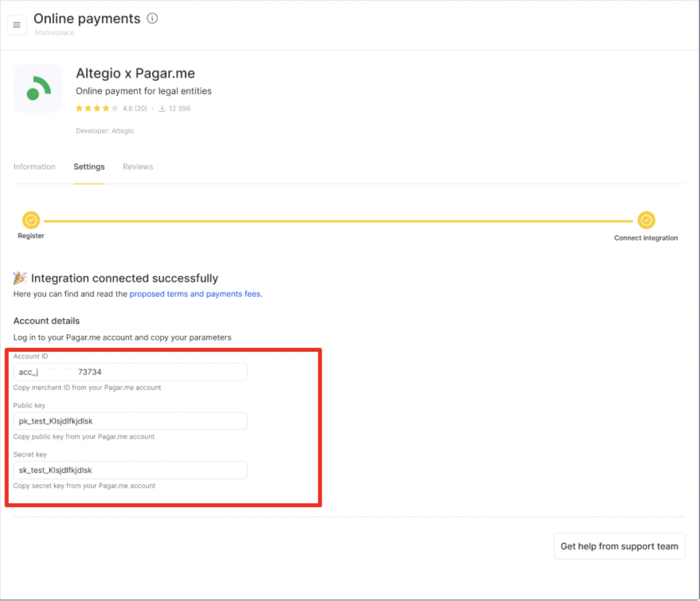Screen dimensions: 700x601
Task: Open the hamburger menu button
Action: click(17, 25)
